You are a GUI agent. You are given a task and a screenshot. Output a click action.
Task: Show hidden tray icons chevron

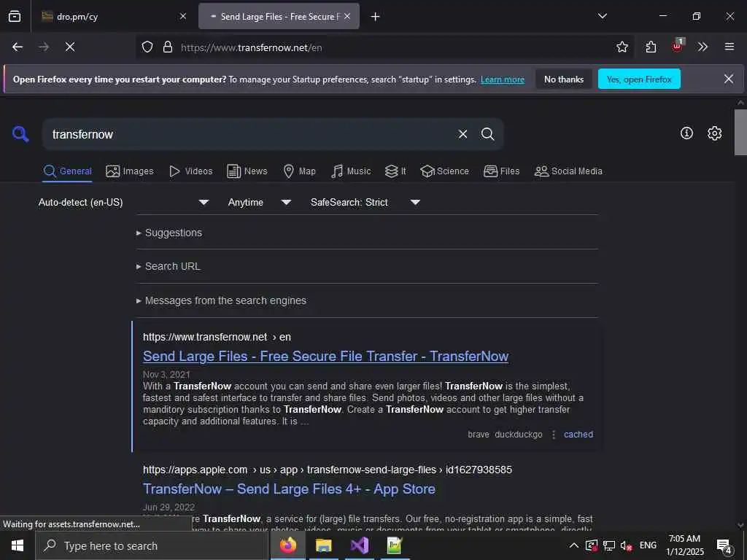coord(574,545)
